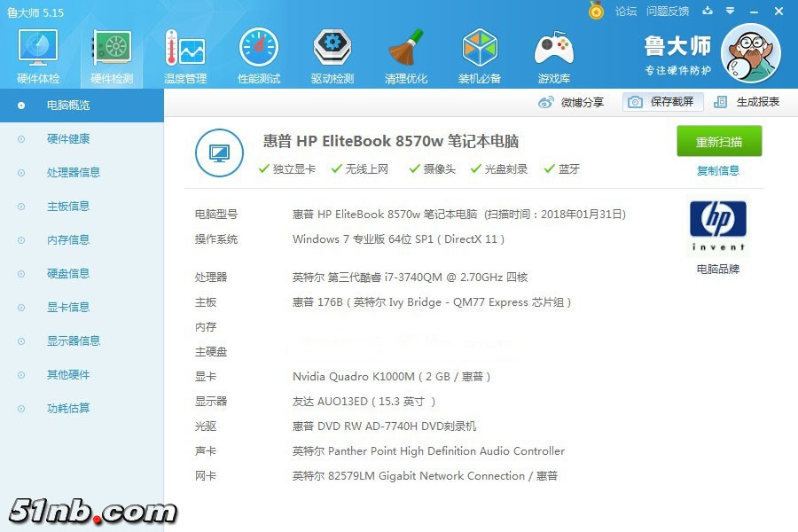Click the 友达 AUO13ED display value
798x532 pixels.
tap(364, 402)
